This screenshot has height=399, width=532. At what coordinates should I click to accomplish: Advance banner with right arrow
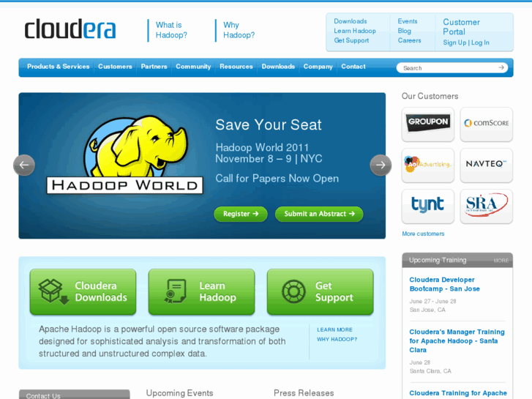(381, 165)
